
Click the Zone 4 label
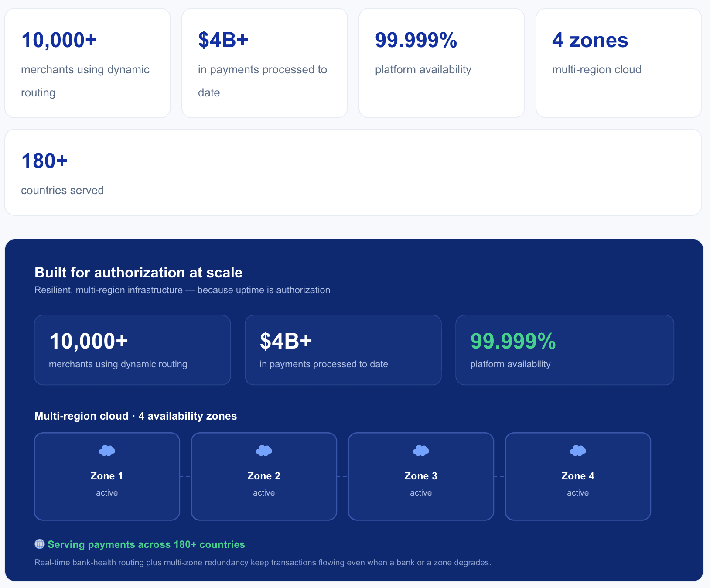coord(578,476)
